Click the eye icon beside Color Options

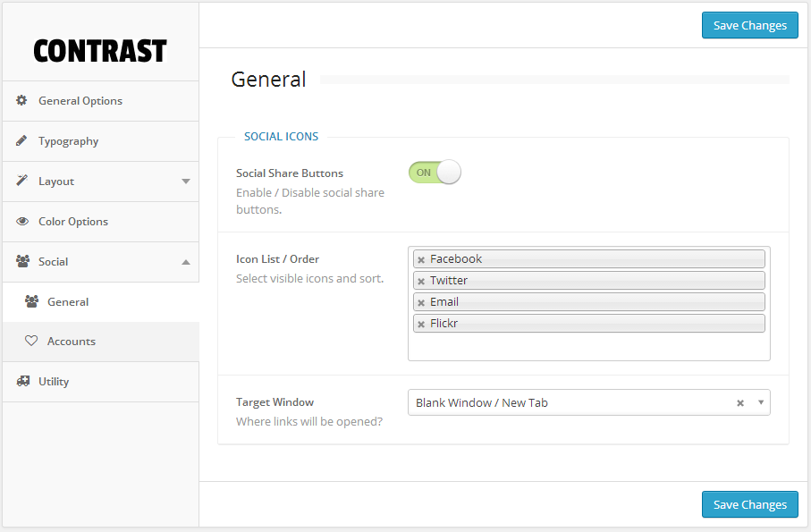click(x=21, y=222)
